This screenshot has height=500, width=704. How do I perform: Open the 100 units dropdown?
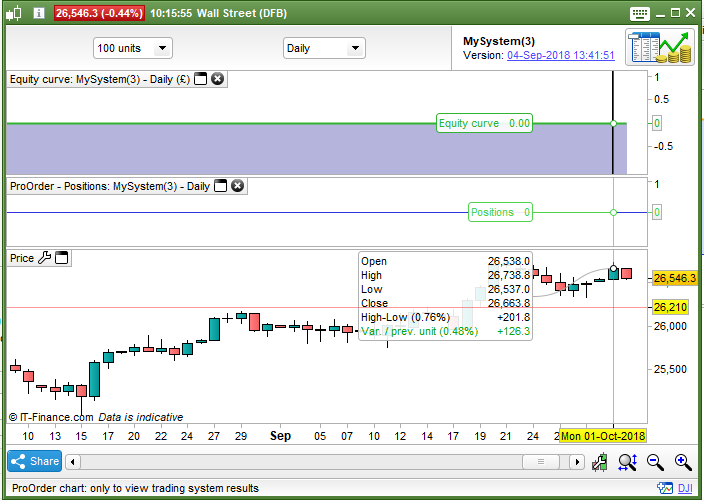point(133,48)
